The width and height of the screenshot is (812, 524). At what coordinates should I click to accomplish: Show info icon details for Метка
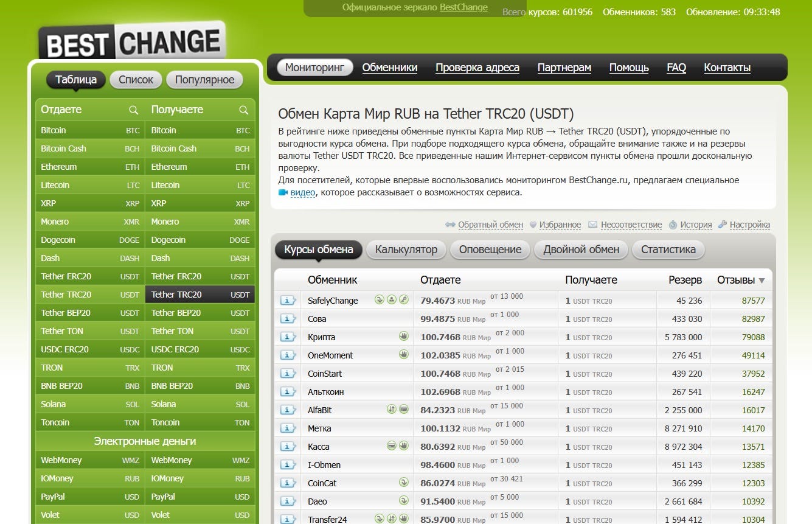(x=288, y=428)
